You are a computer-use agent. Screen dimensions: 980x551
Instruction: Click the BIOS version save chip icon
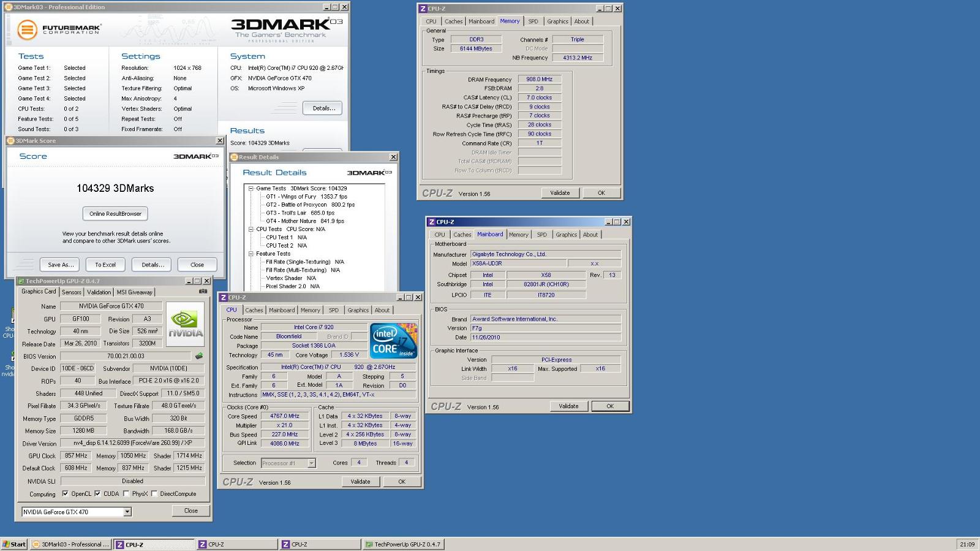(x=199, y=356)
